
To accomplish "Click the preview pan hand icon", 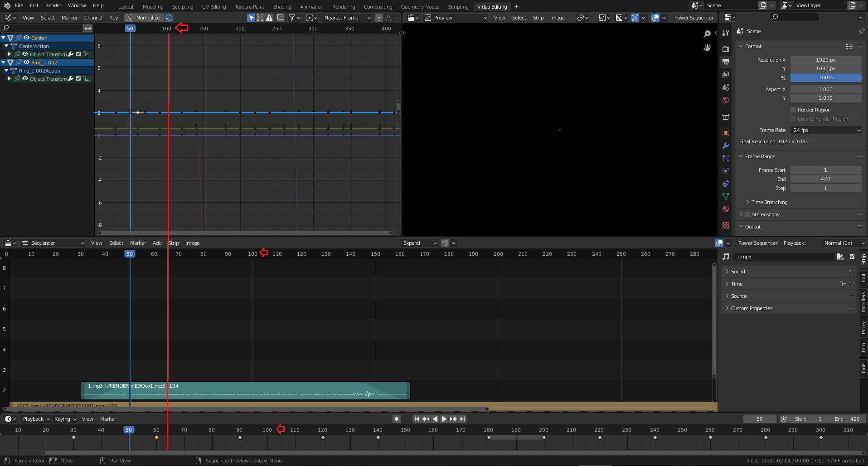I will click(x=707, y=48).
